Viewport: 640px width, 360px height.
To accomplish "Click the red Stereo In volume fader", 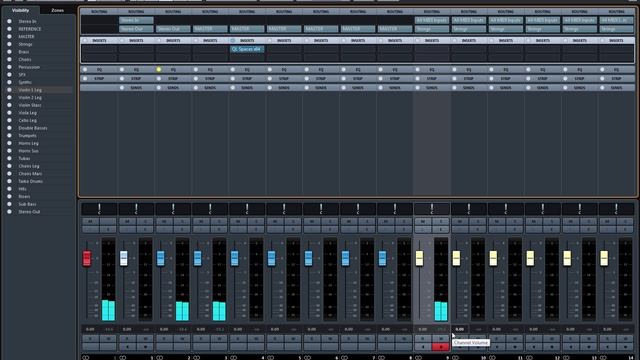I will [87, 258].
